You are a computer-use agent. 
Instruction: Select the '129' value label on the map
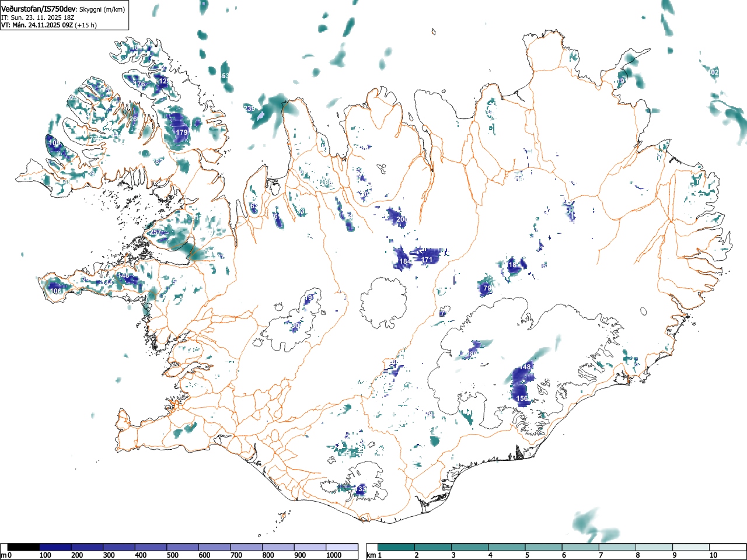click(165, 81)
